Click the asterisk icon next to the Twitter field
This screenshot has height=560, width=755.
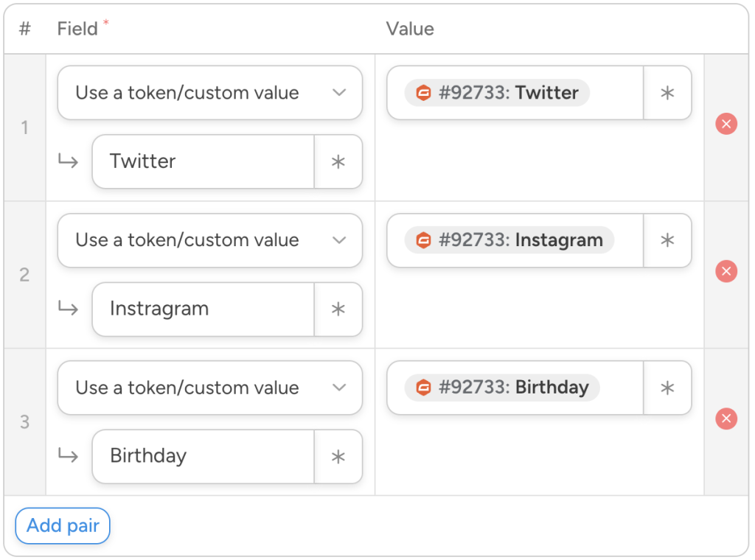click(x=338, y=161)
